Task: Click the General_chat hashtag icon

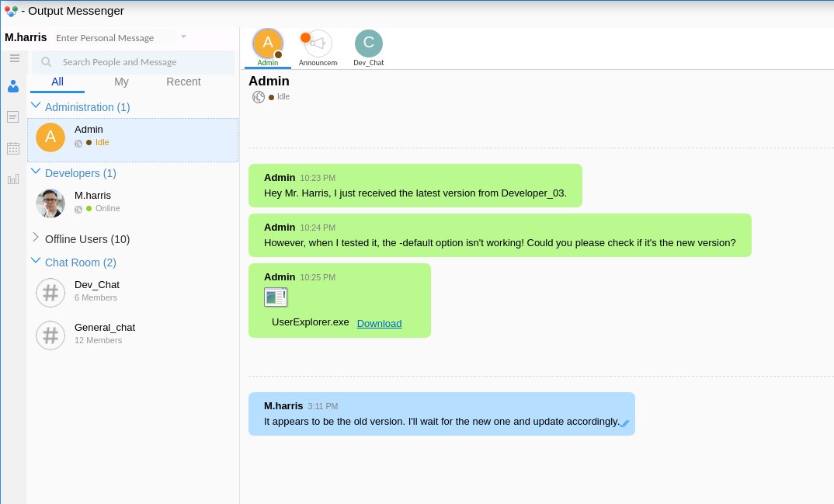Action: tap(50, 335)
